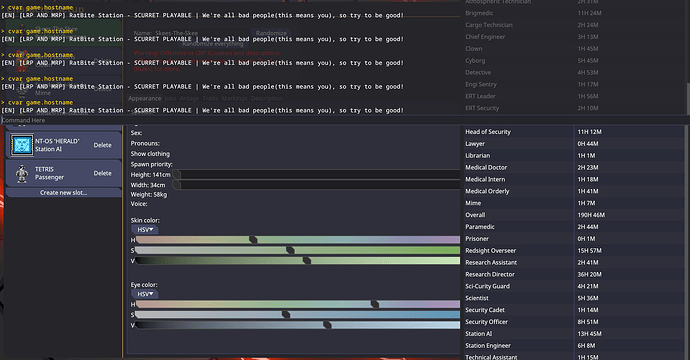This screenshot has width=690, height=360.
Task: Click the Voice: label
Action: (x=139, y=204)
